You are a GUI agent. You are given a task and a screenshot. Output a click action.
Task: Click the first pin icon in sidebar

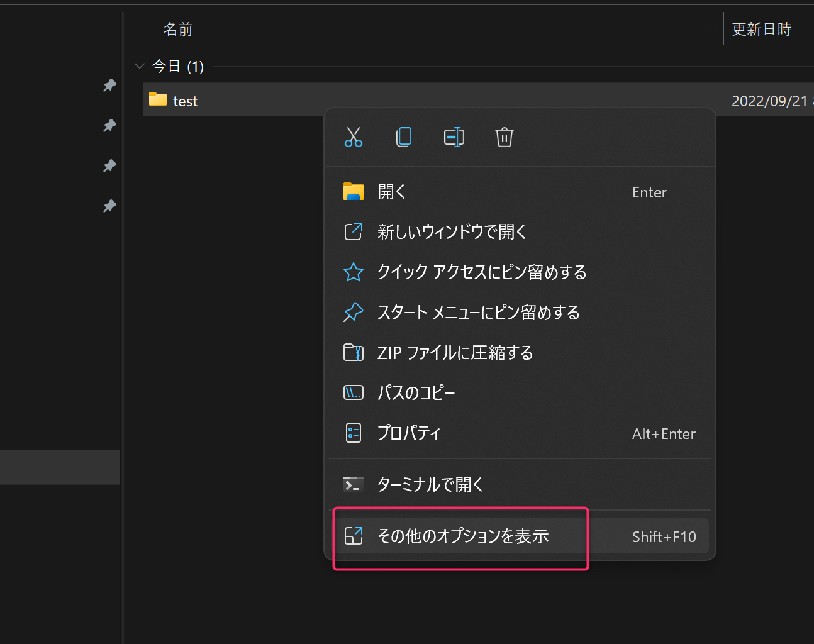109,85
